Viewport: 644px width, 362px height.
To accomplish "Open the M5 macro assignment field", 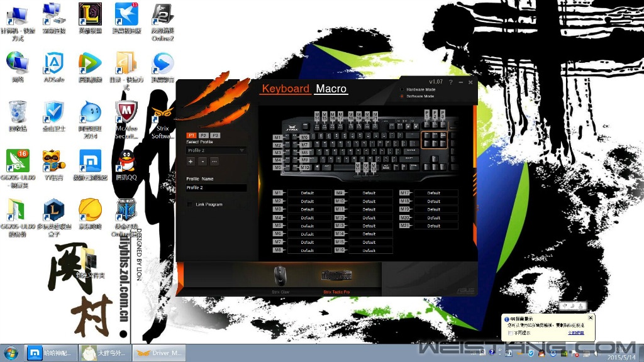I will click(x=309, y=226).
